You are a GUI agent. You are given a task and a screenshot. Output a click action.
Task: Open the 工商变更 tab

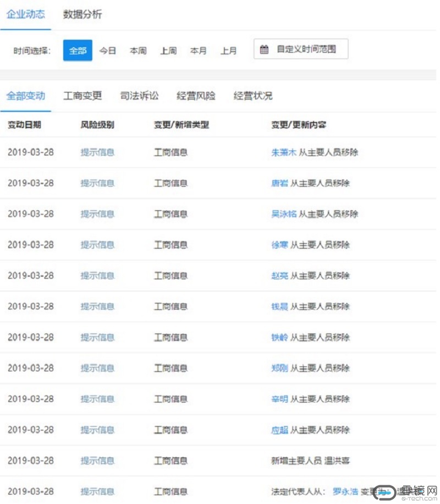click(82, 96)
